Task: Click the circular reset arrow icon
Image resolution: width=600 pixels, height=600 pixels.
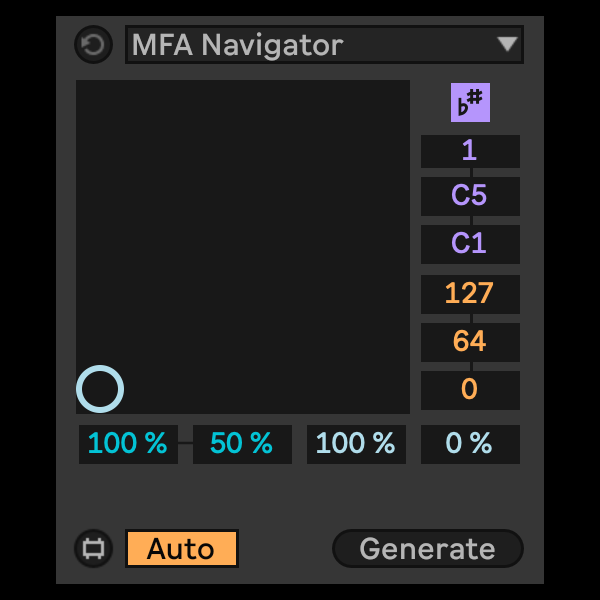Action: 94,45
